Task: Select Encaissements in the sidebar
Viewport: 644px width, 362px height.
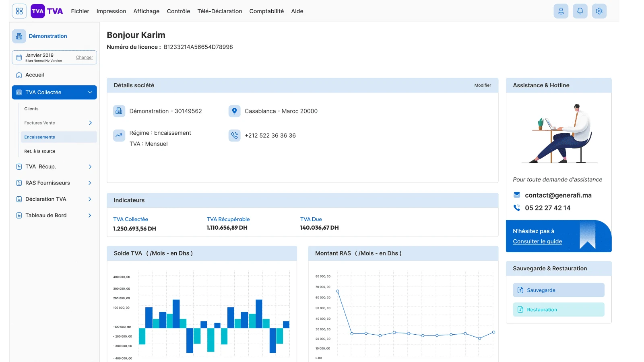Action: point(59,137)
